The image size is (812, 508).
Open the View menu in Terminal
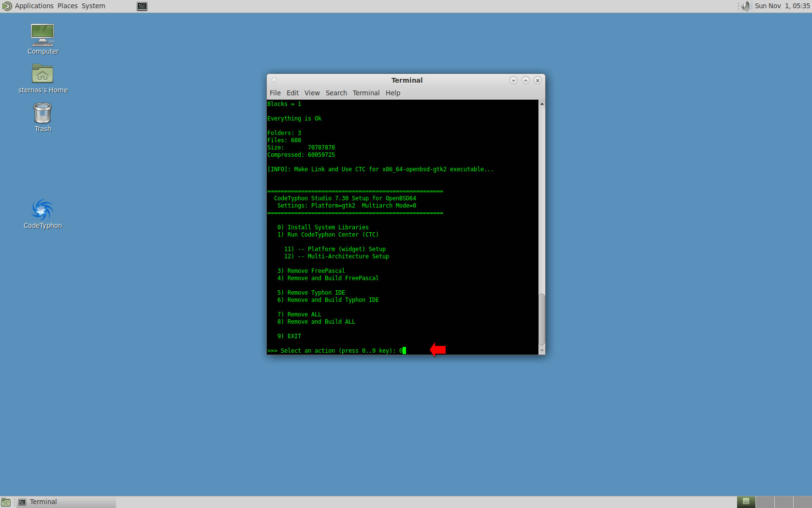[312, 93]
